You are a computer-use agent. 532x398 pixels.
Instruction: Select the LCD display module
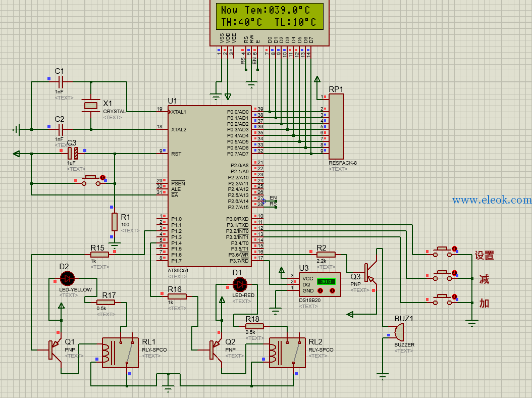tap(270, 22)
